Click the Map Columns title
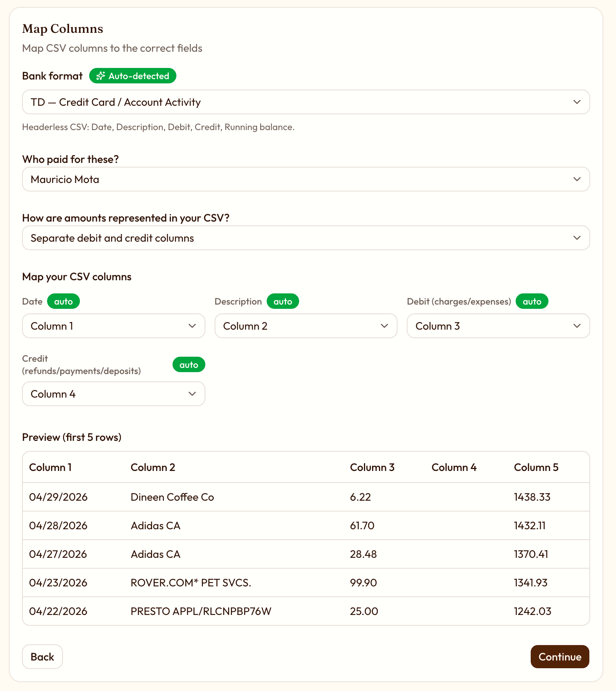The height and width of the screenshot is (691, 616). point(63,29)
